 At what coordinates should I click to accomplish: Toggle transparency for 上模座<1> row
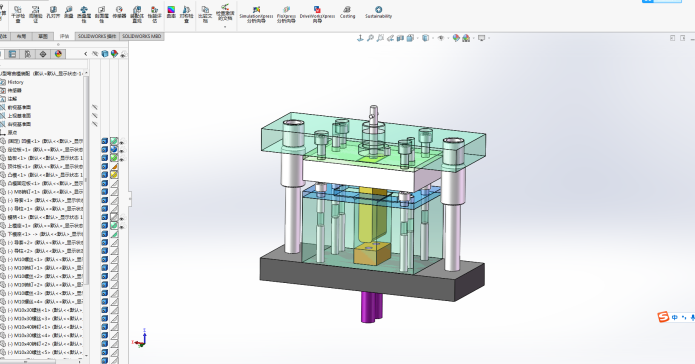coord(122,226)
